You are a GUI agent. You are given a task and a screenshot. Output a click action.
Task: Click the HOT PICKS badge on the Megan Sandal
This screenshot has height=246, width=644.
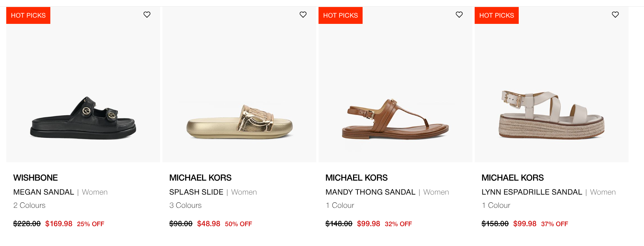coord(28,15)
